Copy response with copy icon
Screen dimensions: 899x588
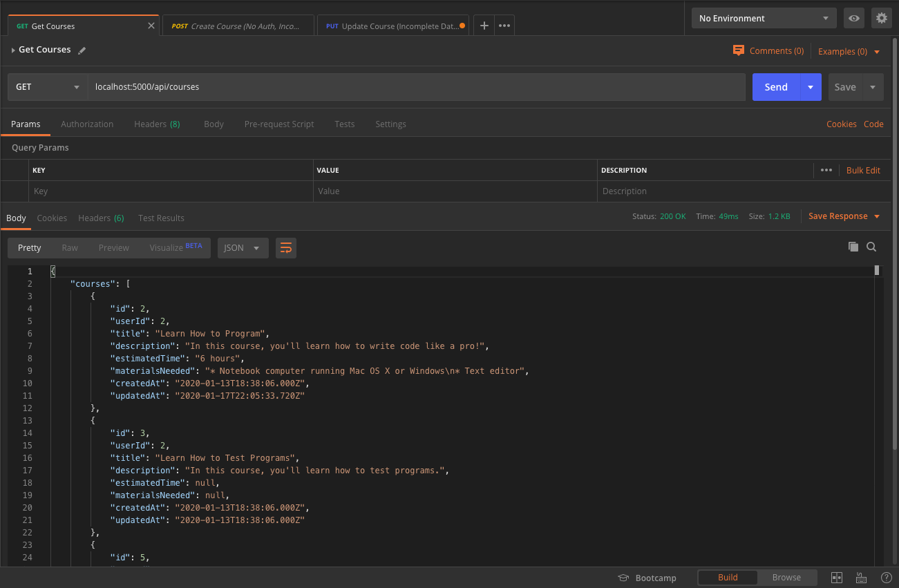[853, 247]
